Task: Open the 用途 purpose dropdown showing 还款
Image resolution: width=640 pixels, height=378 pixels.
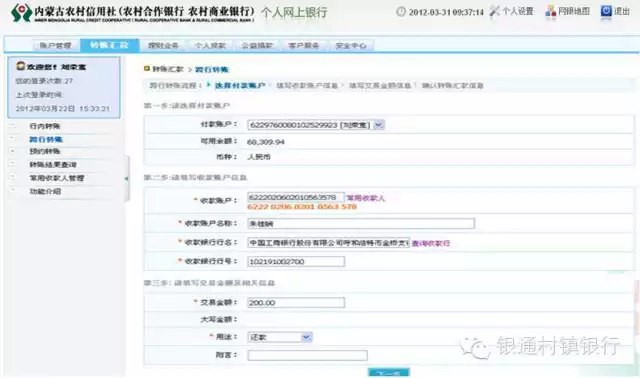Action: click(x=307, y=337)
